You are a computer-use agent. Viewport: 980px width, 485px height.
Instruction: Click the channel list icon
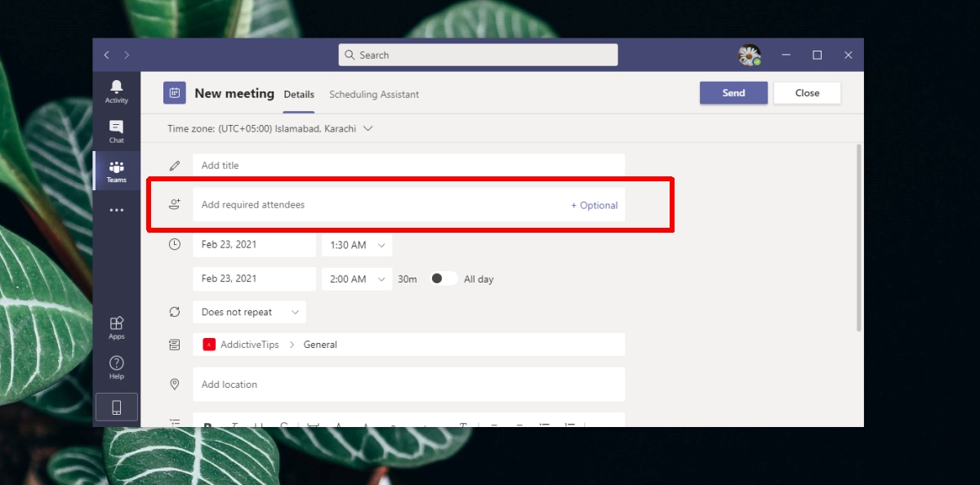pos(174,345)
